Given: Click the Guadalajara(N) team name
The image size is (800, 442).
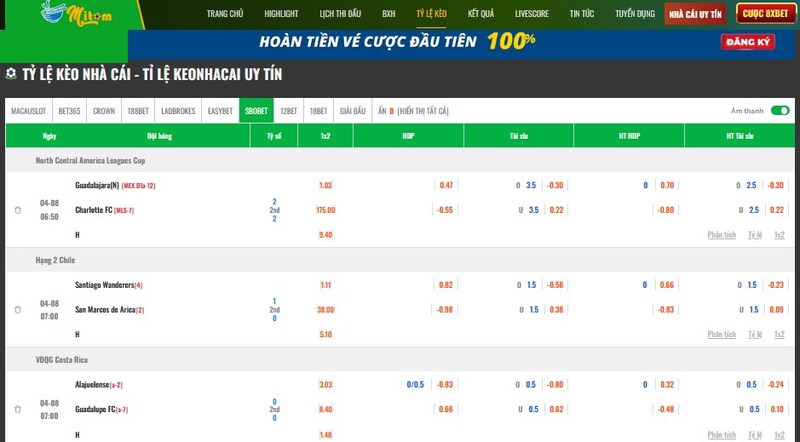Looking at the screenshot, I should click(97, 185).
